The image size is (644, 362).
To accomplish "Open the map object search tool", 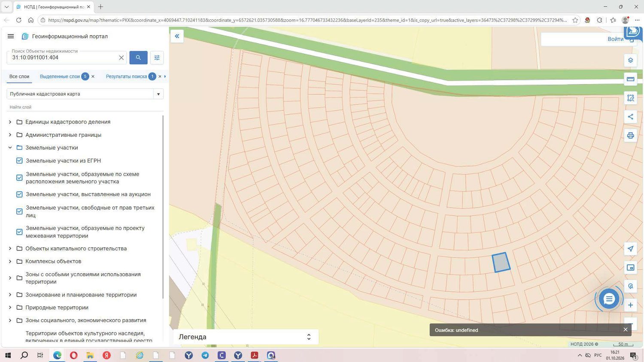I will coord(630,286).
